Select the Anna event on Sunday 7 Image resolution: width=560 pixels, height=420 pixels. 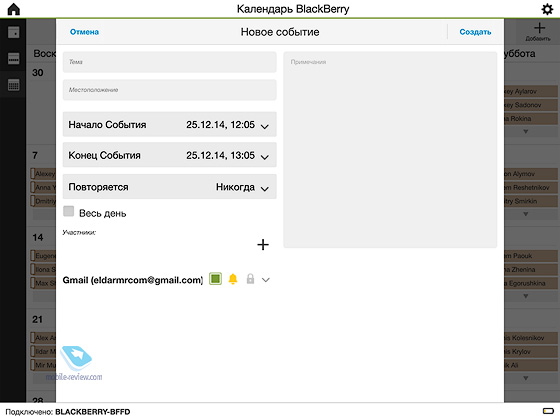(43, 188)
